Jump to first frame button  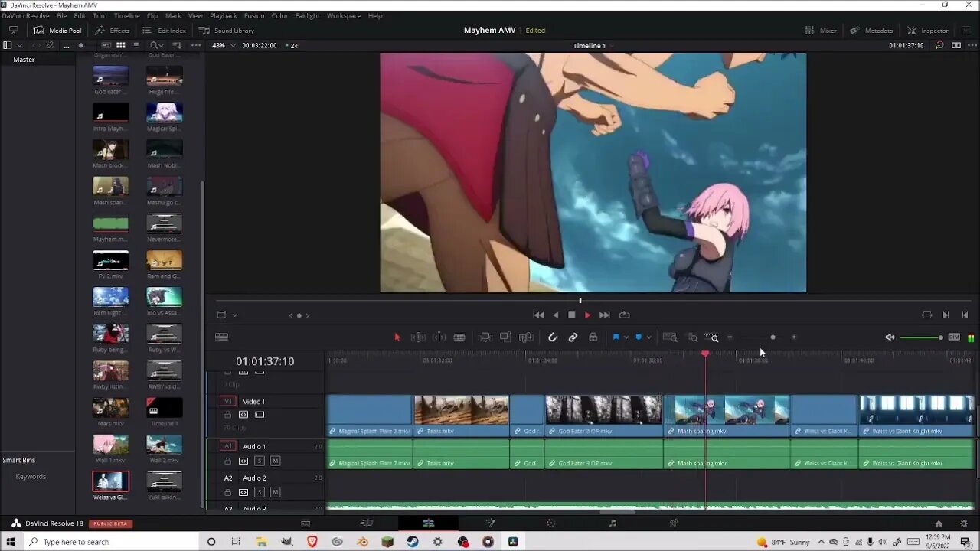[x=538, y=315]
